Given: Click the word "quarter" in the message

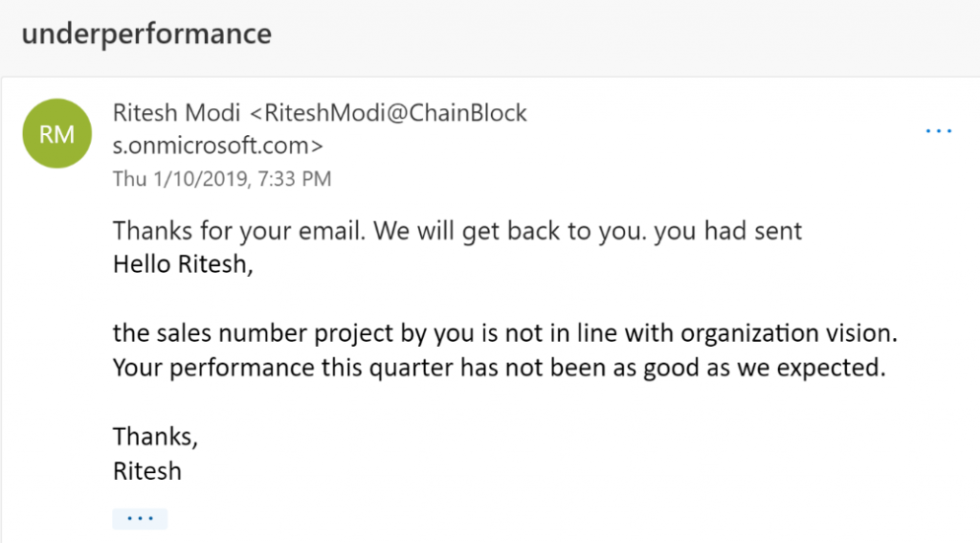Looking at the screenshot, I should [420, 368].
